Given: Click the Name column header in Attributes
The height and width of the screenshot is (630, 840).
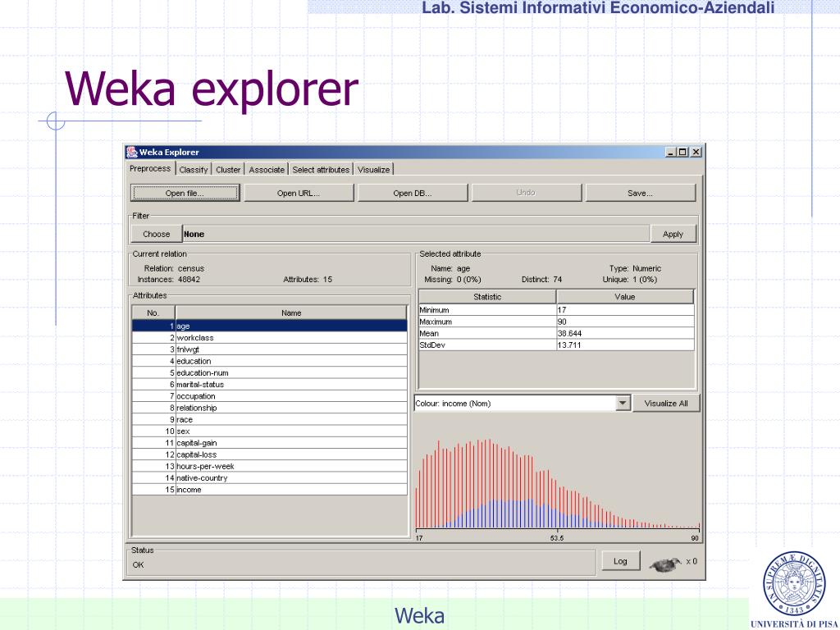Looking at the screenshot, I should [x=291, y=313].
